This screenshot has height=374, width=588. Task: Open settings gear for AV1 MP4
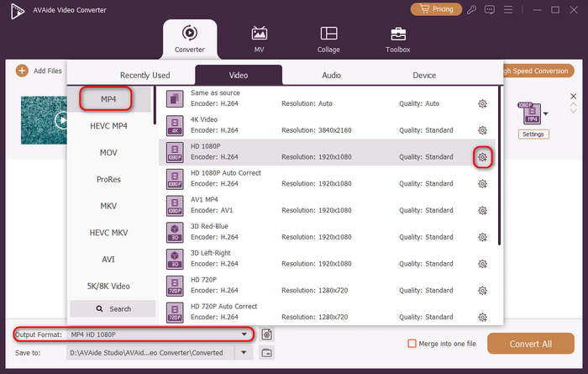pyautogui.click(x=483, y=210)
